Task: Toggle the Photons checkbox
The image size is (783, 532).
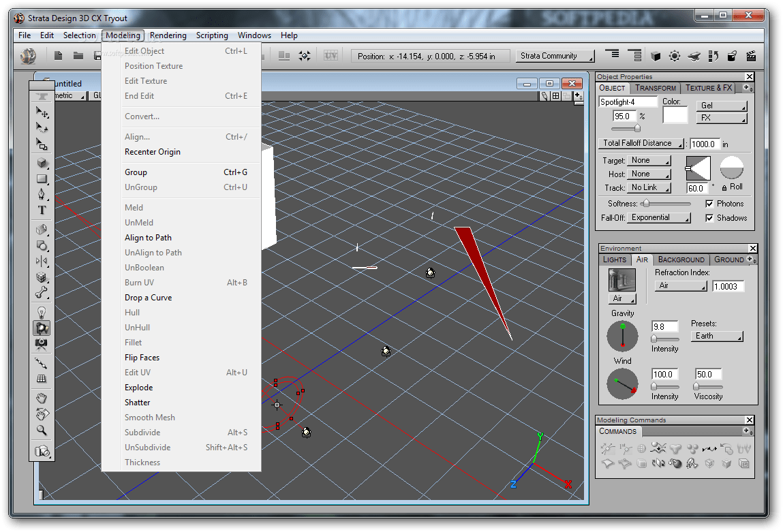Action: point(709,204)
